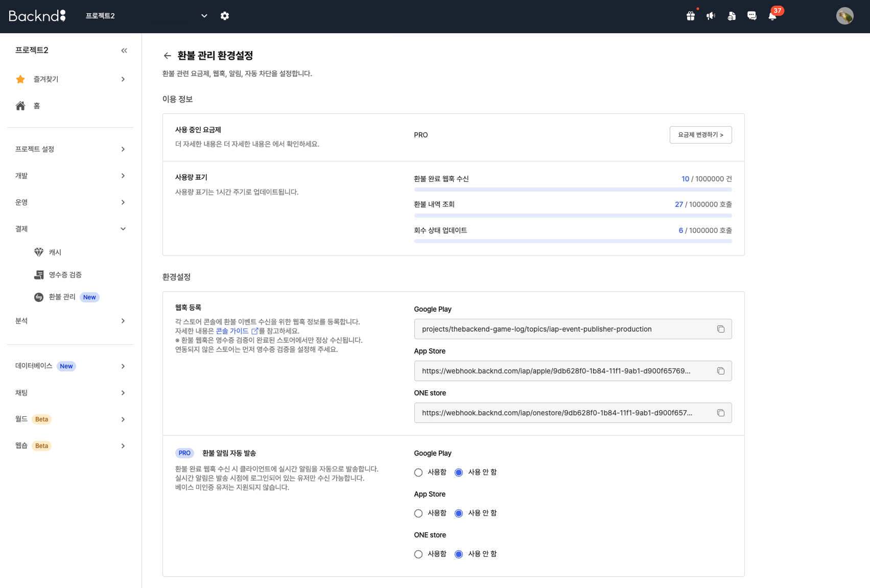Go back using the arrow beside page title
The image size is (870, 588).
click(x=167, y=56)
